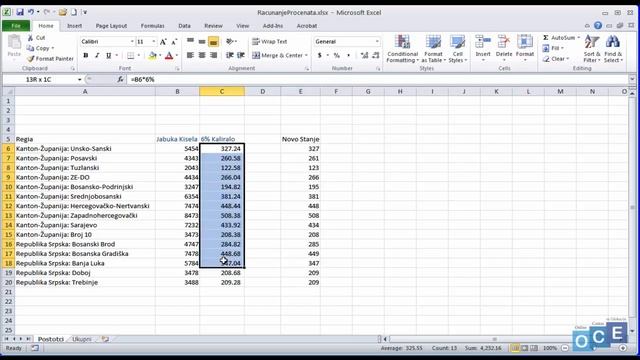Image resolution: width=640 pixels, height=360 pixels.
Task: Click the Select All corner button
Action: tap(8, 91)
